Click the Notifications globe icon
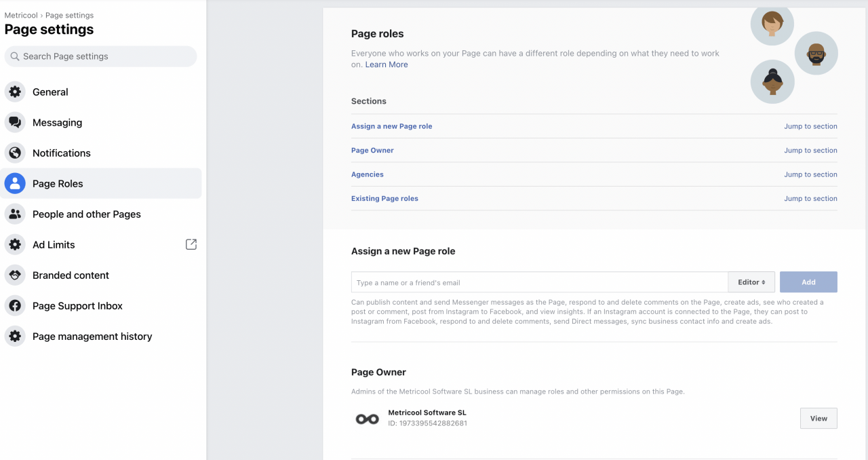868x460 pixels. [15, 153]
